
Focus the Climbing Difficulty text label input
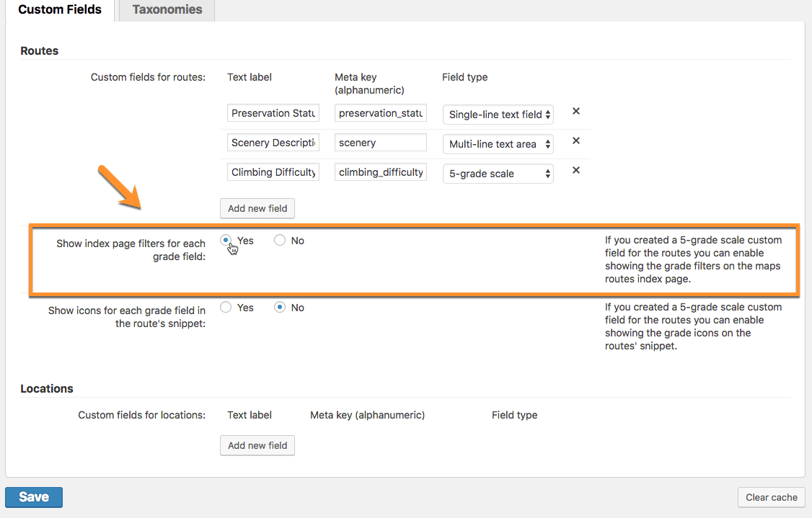pyautogui.click(x=273, y=172)
